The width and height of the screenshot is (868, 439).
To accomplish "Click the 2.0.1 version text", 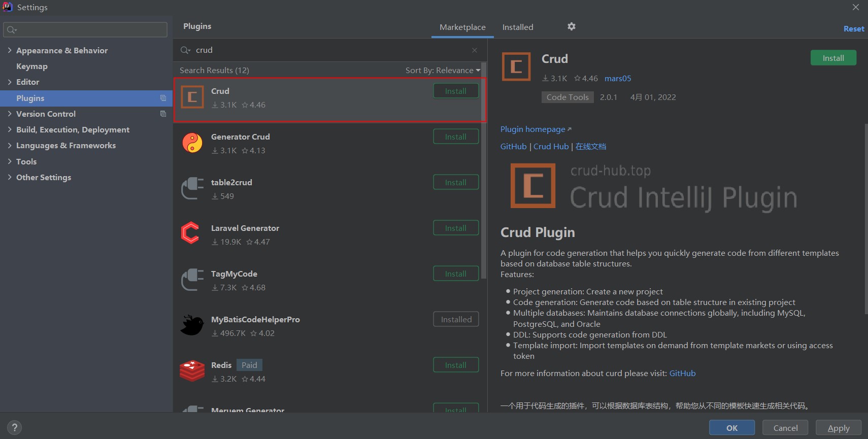I will coord(609,97).
